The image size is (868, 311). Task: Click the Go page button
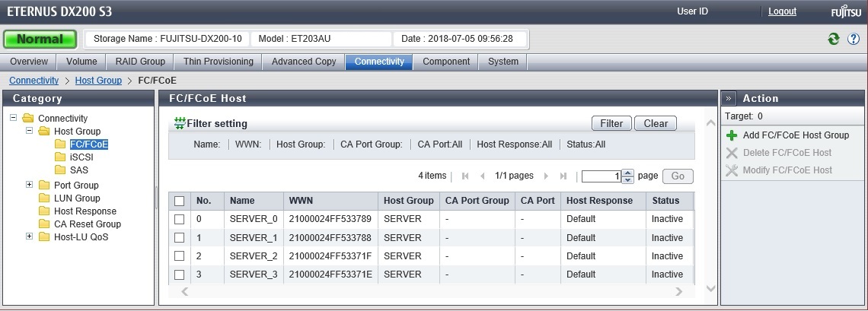678,176
